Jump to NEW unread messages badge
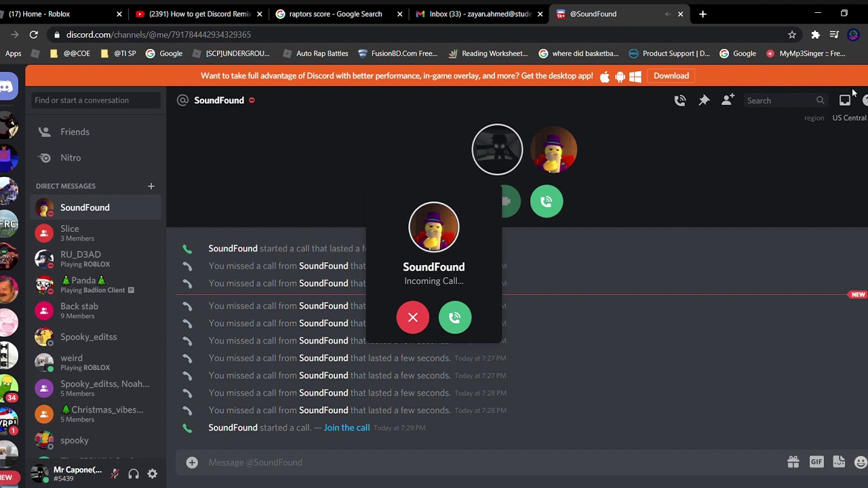Viewport: 868px width, 488px height. coord(858,295)
